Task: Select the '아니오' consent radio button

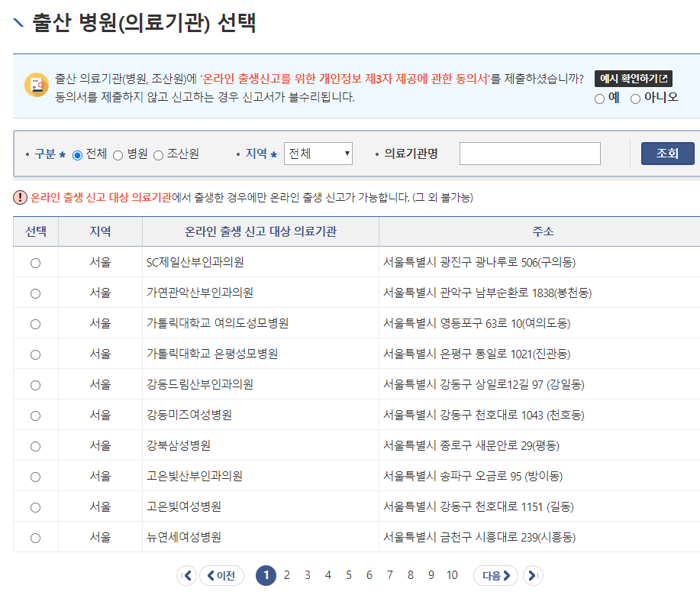Action: (635, 98)
